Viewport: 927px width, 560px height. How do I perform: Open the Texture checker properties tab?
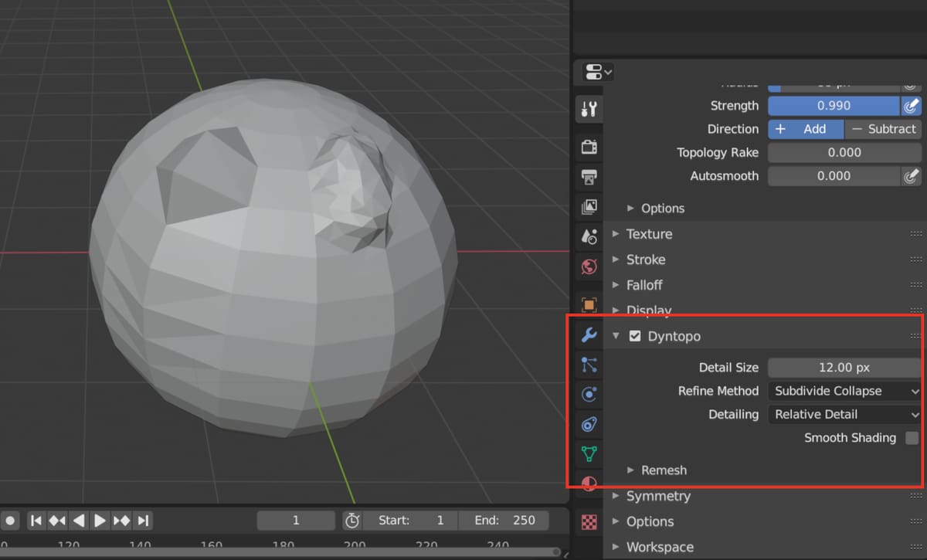click(589, 521)
